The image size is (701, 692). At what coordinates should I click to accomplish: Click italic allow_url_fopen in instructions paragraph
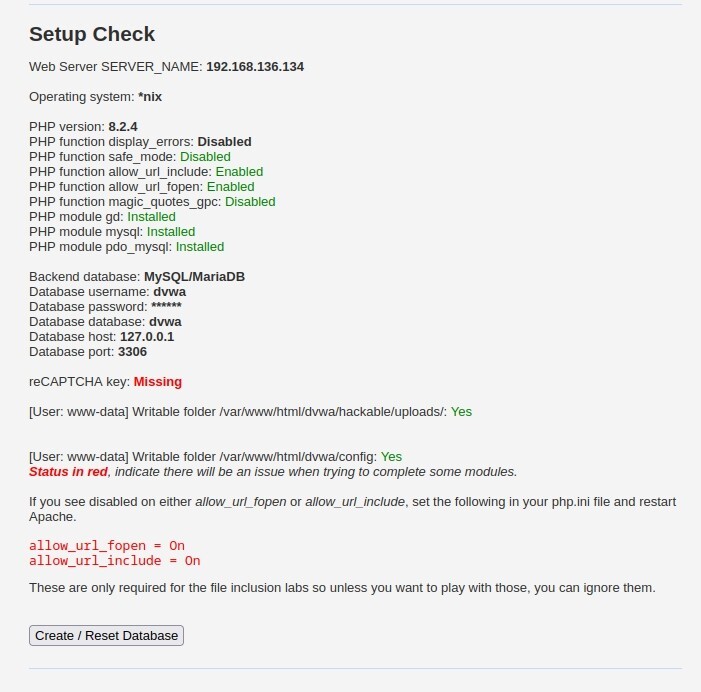click(x=241, y=502)
